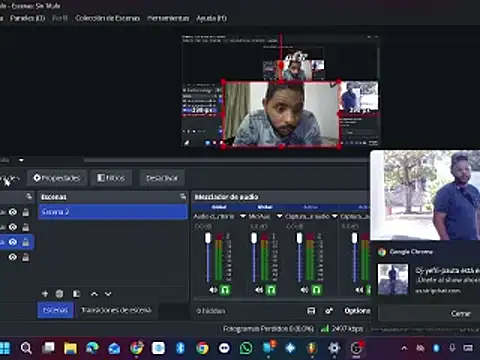Open File Explorer from the taskbar
The image size is (480, 360).
coord(70,348)
